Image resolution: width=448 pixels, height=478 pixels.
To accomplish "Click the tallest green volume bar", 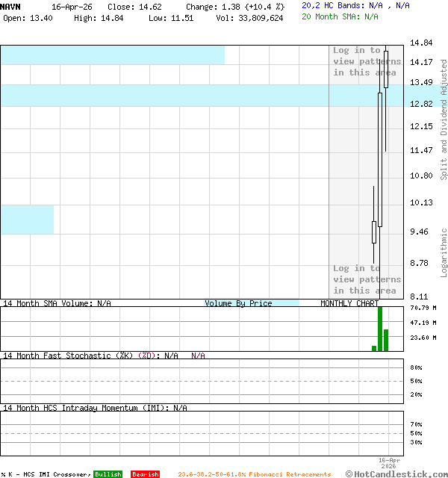I will click(x=380, y=329).
